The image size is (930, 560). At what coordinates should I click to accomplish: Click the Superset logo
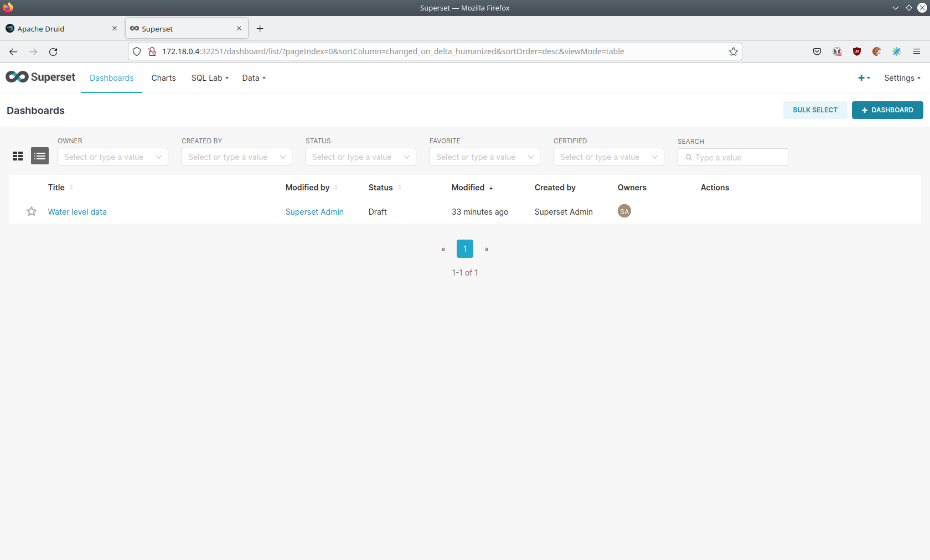[40, 77]
